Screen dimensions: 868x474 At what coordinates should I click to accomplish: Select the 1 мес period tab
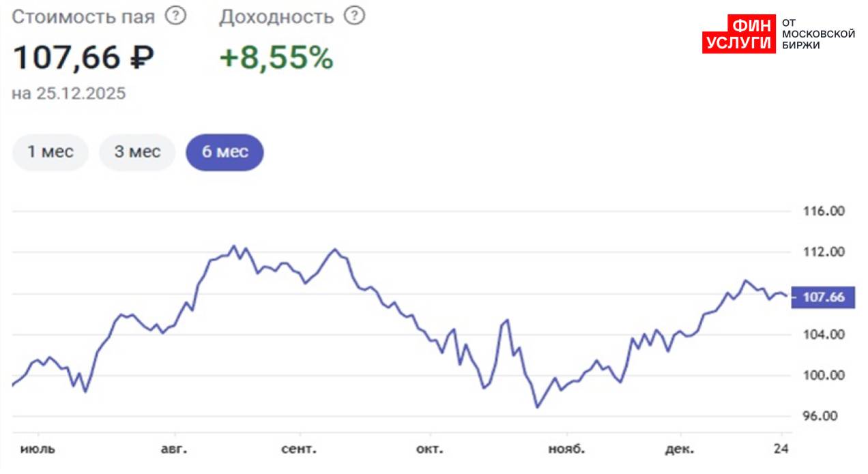point(50,151)
